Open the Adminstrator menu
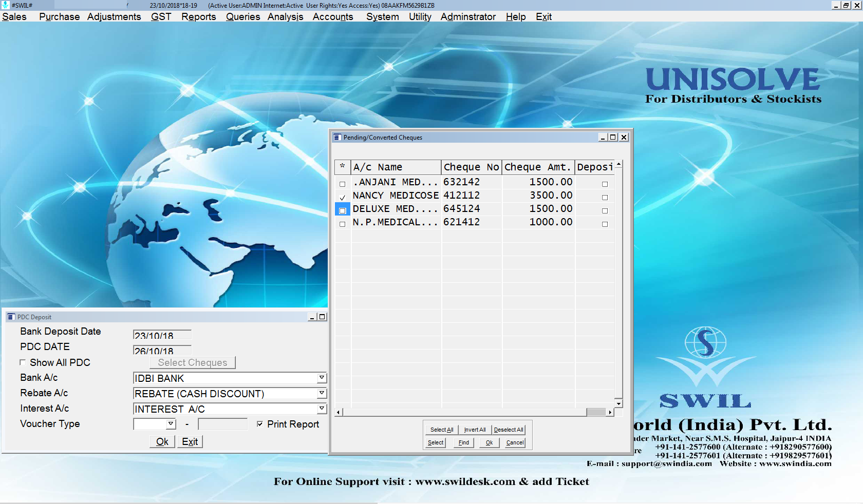This screenshot has height=504, width=863. coord(468,17)
